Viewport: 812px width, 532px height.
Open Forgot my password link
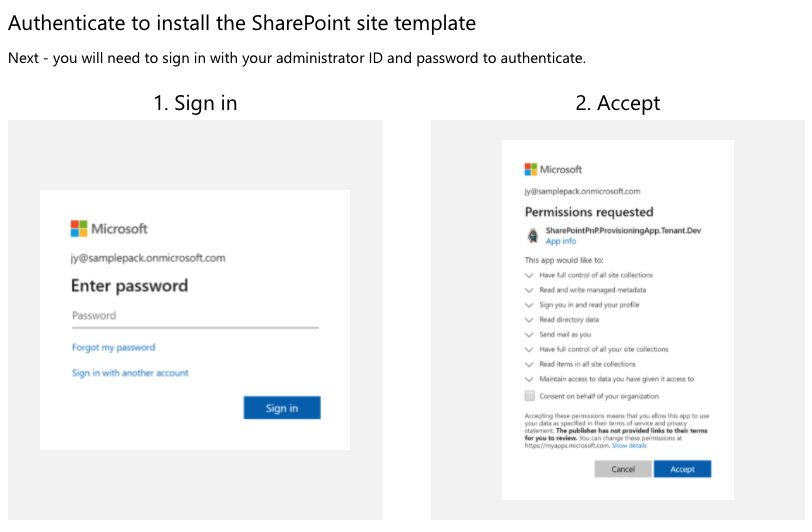pos(113,347)
